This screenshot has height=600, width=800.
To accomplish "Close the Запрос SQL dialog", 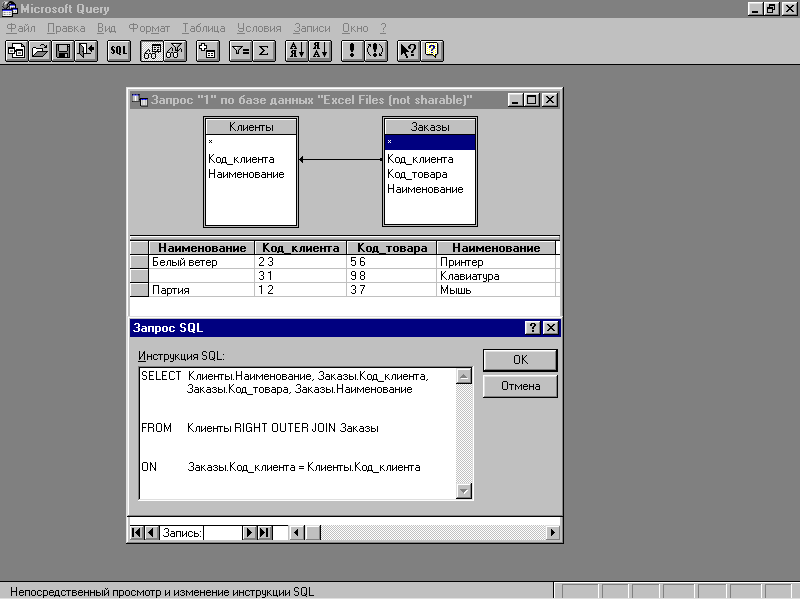I will tap(551, 328).
